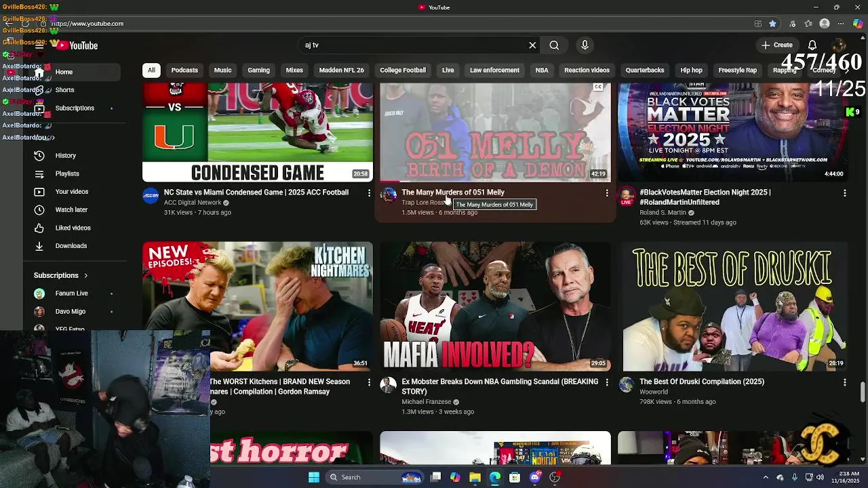Open the YouTube account avatar menu

pos(838,45)
